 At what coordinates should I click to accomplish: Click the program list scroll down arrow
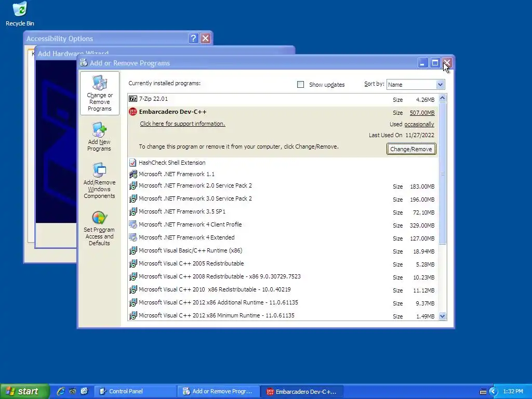click(x=443, y=316)
